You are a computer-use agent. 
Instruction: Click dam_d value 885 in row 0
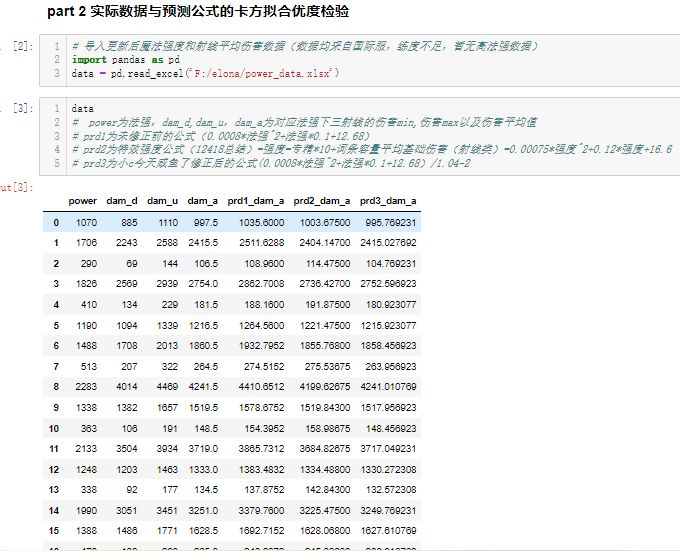pos(129,222)
